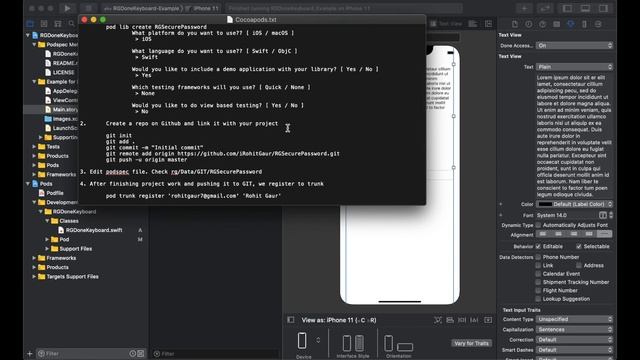Open the Find navigator tab

71,24
